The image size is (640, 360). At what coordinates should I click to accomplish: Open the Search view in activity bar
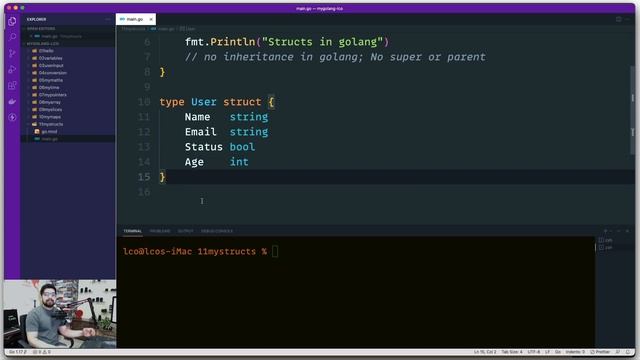coord(12,37)
